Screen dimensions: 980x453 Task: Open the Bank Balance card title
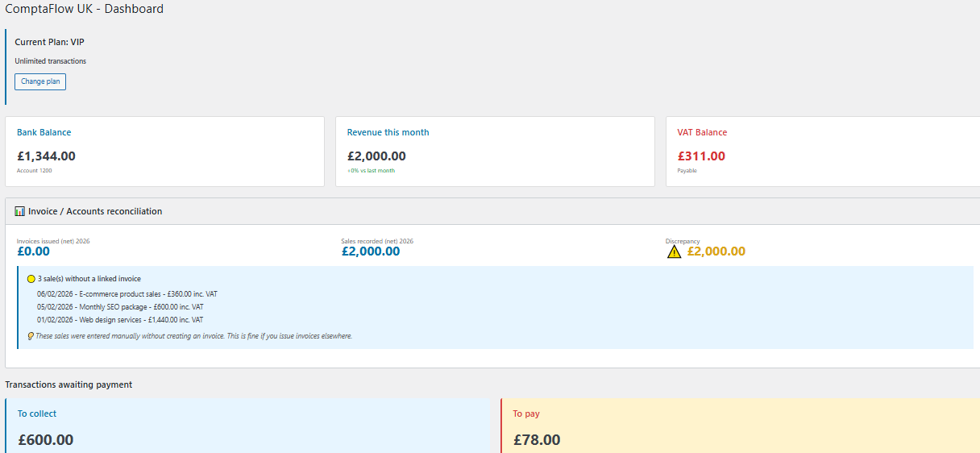point(44,132)
